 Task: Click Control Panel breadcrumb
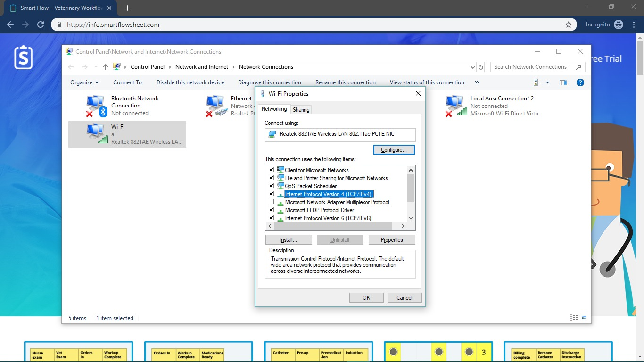pyautogui.click(x=148, y=67)
